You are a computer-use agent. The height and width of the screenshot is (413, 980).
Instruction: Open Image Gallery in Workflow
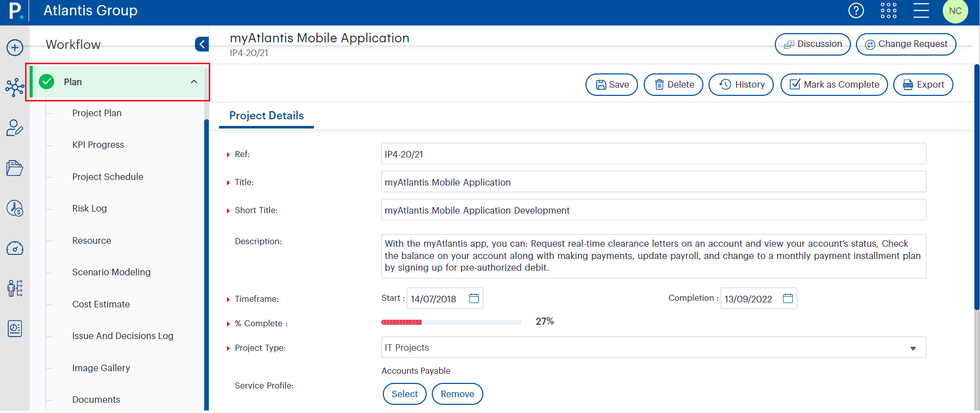click(101, 368)
